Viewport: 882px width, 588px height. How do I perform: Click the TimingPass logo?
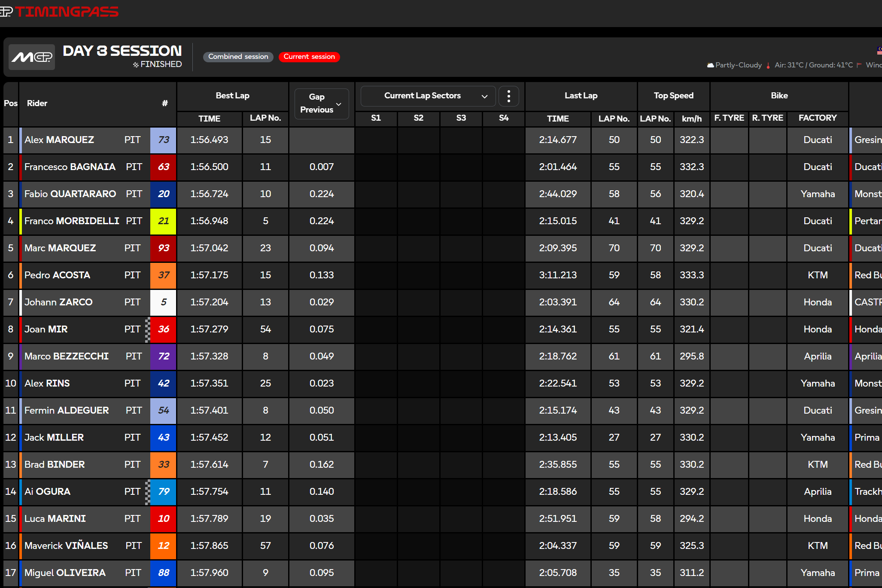tap(59, 12)
